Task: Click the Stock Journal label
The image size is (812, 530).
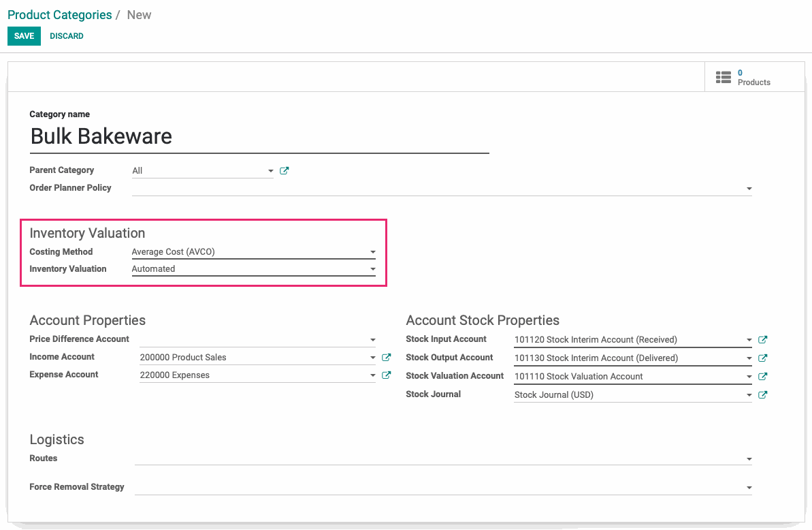Action: (434, 394)
